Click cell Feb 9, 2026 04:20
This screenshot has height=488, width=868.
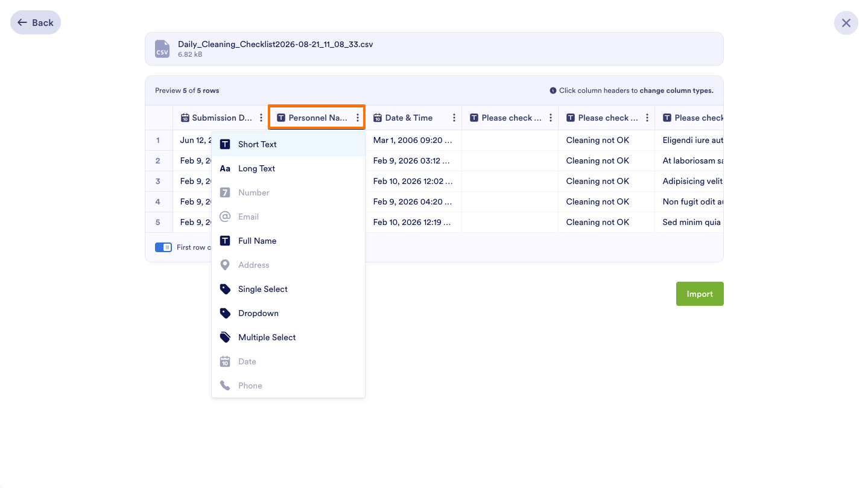click(x=414, y=201)
